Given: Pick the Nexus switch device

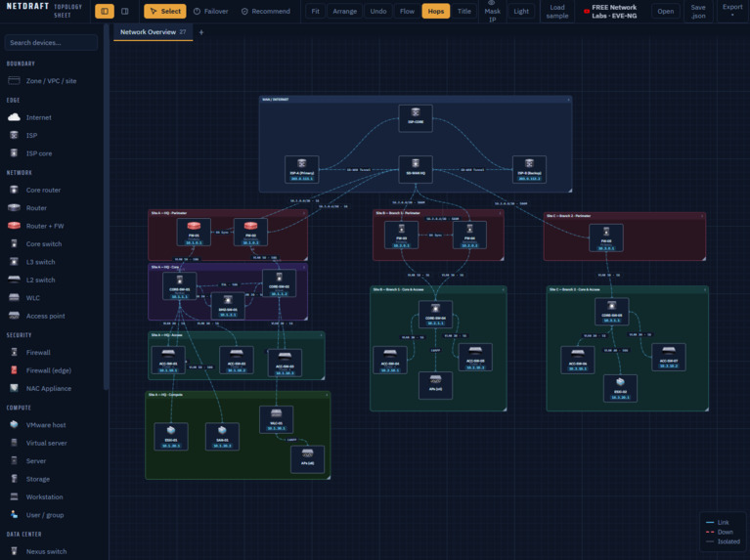Looking at the screenshot, I should click(x=52, y=551).
